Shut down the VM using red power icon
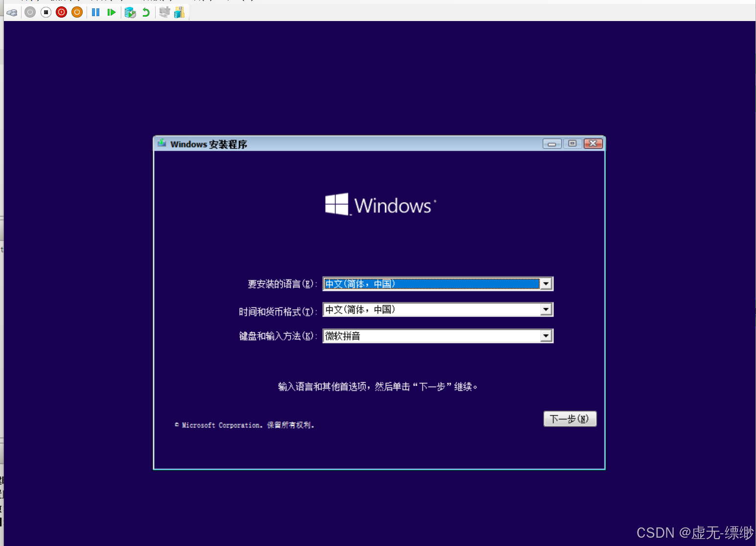The width and height of the screenshot is (756, 546). coord(62,12)
